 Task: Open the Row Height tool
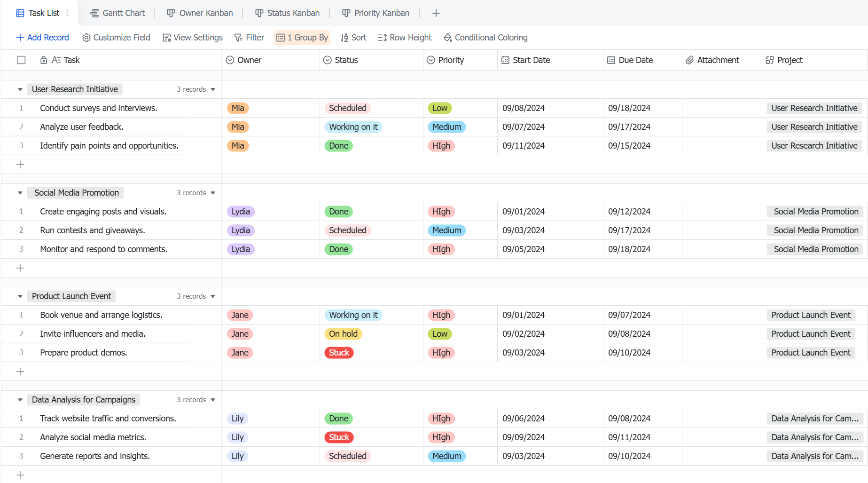pyautogui.click(x=405, y=38)
